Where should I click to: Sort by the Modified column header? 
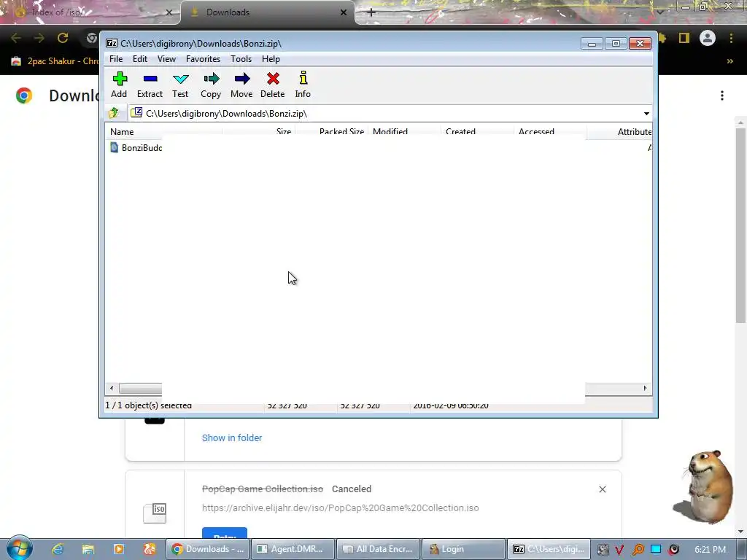(x=404, y=131)
